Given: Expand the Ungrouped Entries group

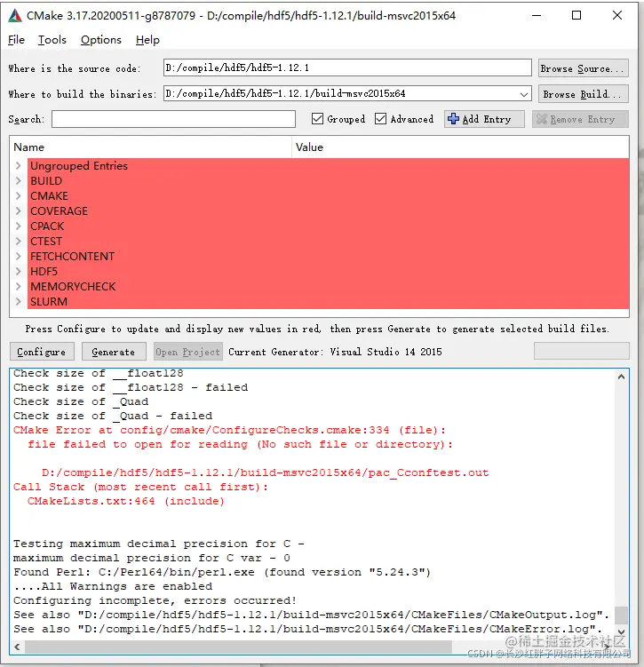Looking at the screenshot, I should [x=19, y=165].
